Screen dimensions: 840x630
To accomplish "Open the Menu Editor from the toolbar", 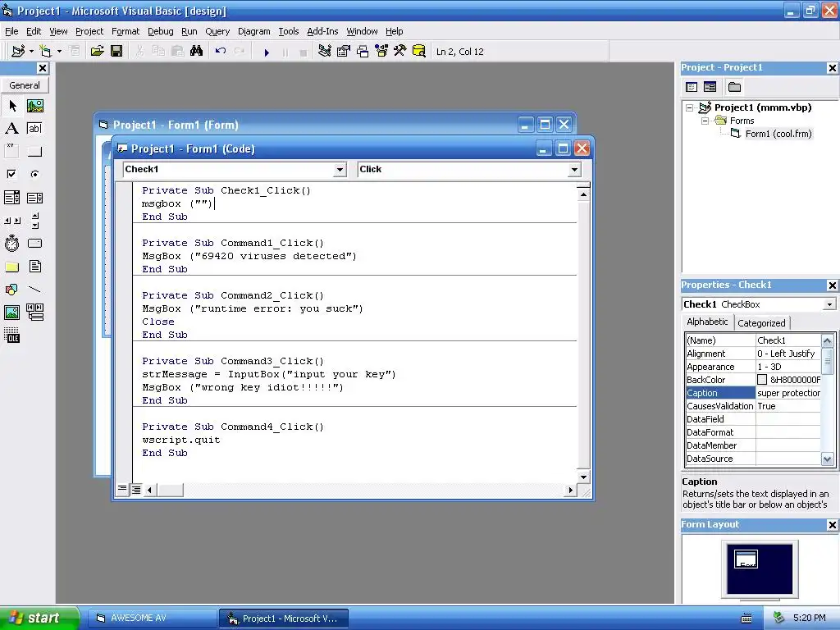I will coord(75,51).
